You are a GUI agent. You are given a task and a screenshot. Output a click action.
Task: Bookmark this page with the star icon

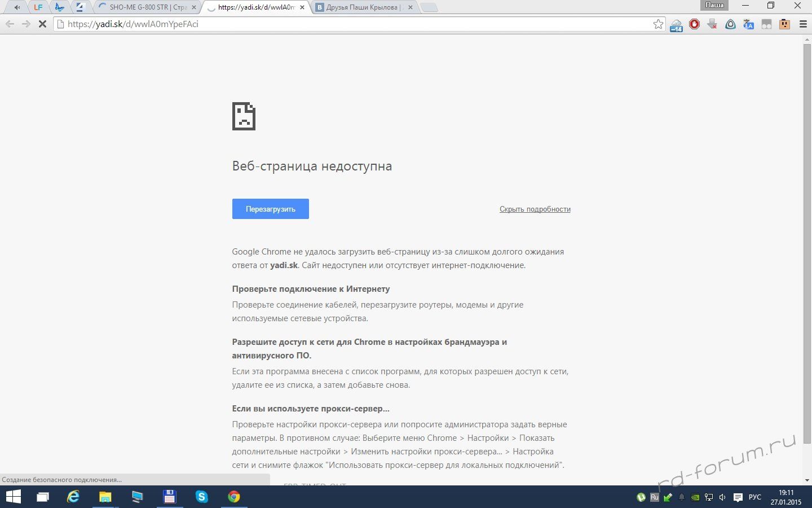(x=658, y=24)
